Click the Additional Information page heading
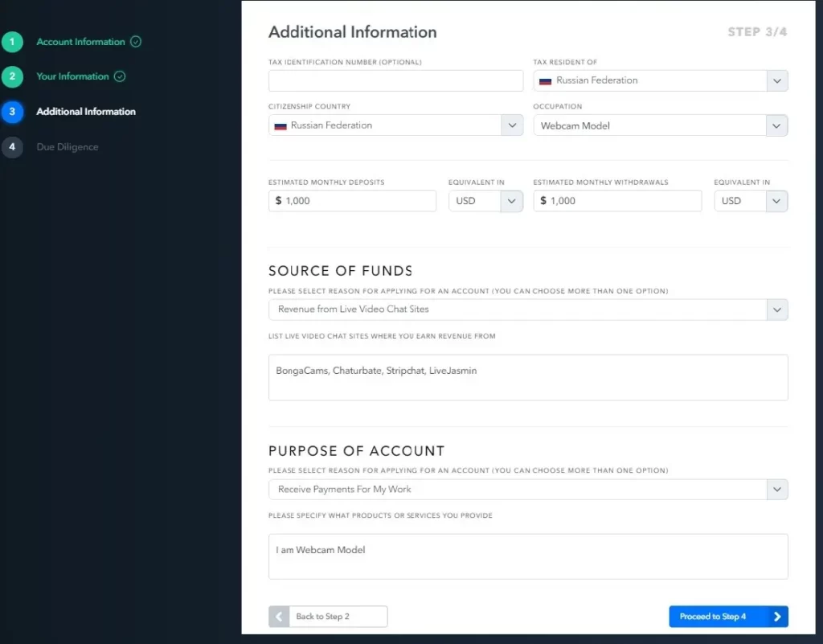Image resolution: width=823 pixels, height=644 pixels. click(x=352, y=32)
